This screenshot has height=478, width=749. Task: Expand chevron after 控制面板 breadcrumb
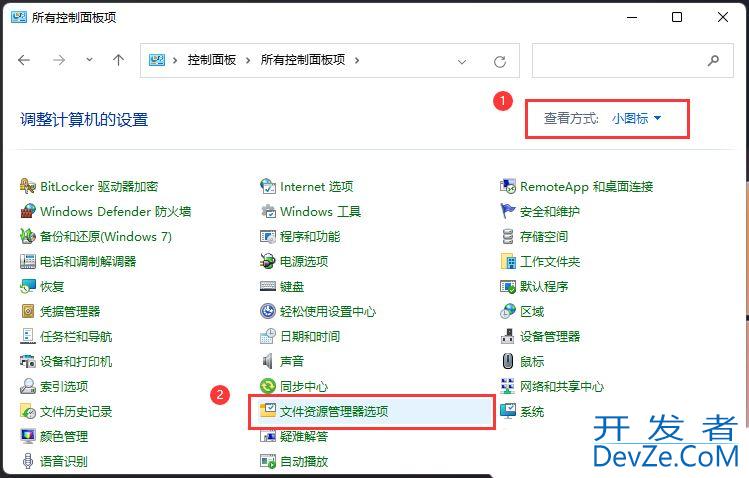click(x=248, y=60)
